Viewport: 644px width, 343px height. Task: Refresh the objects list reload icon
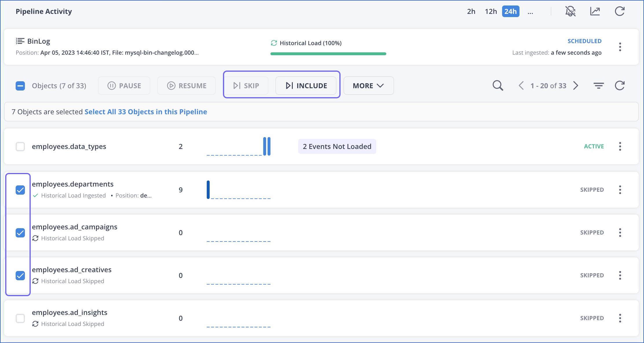coord(619,86)
